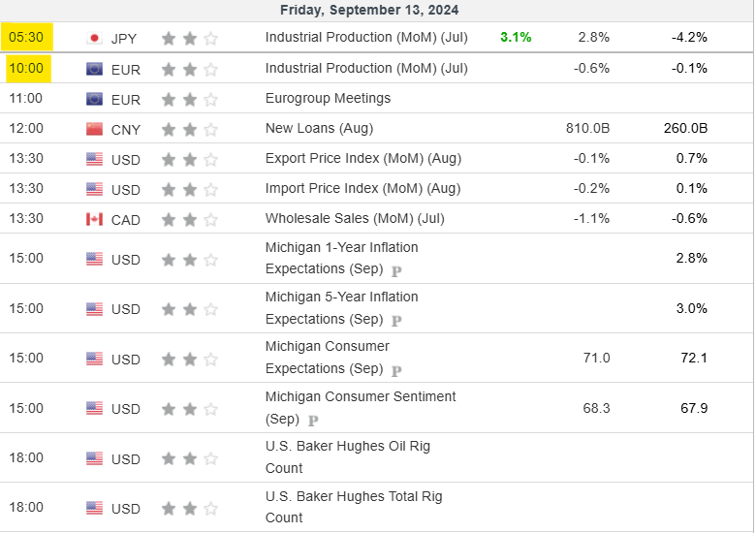Open Import Price Index (MoM) (Aug) event

[x=363, y=188]
